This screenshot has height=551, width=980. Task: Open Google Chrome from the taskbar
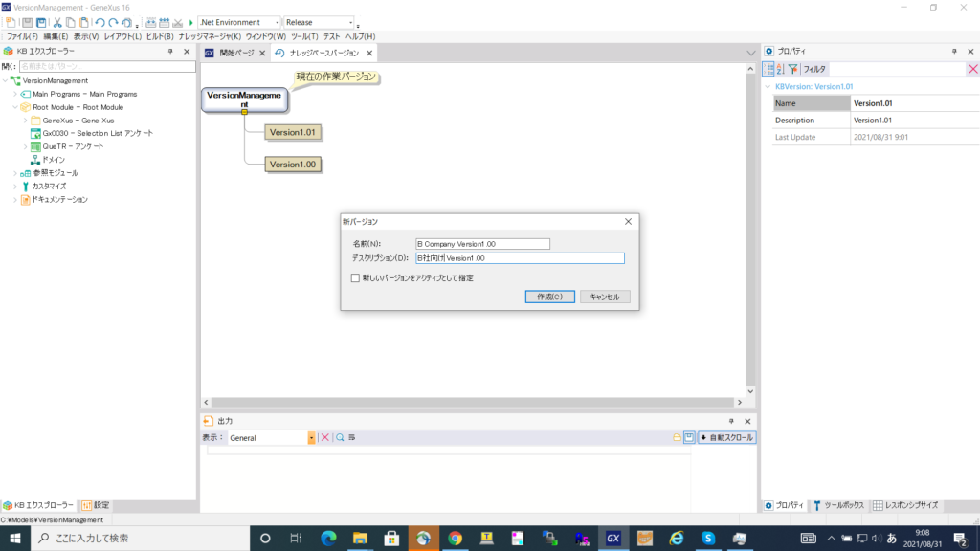coord(455,538)
